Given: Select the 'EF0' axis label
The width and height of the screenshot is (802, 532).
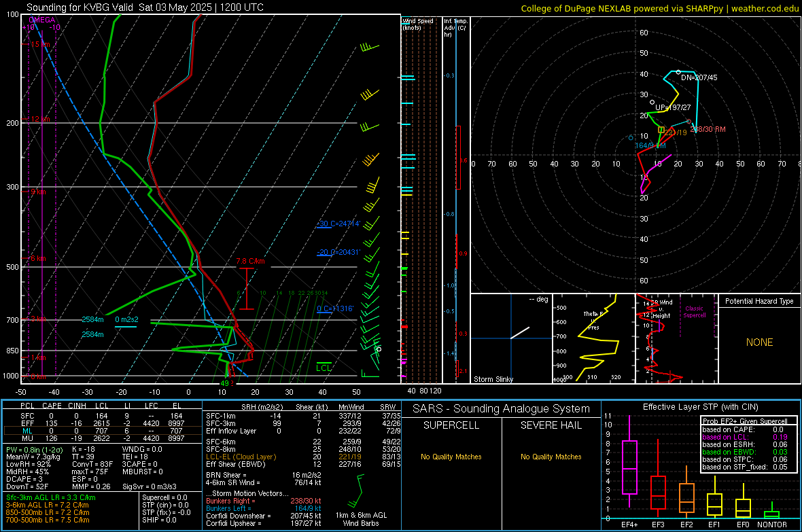Looking at the screenshot, I should (743, 525).
